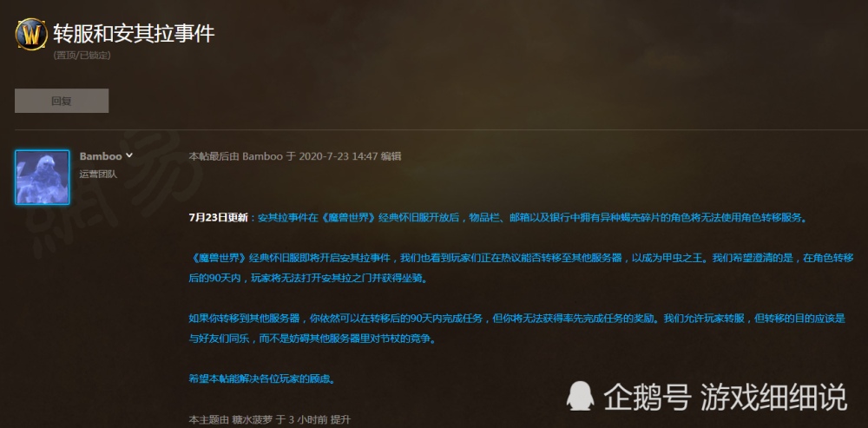This screenshot has width=868, height=428.
Task: Click the 游戏细细说 watermark text
Action: (x=773, y=397)
